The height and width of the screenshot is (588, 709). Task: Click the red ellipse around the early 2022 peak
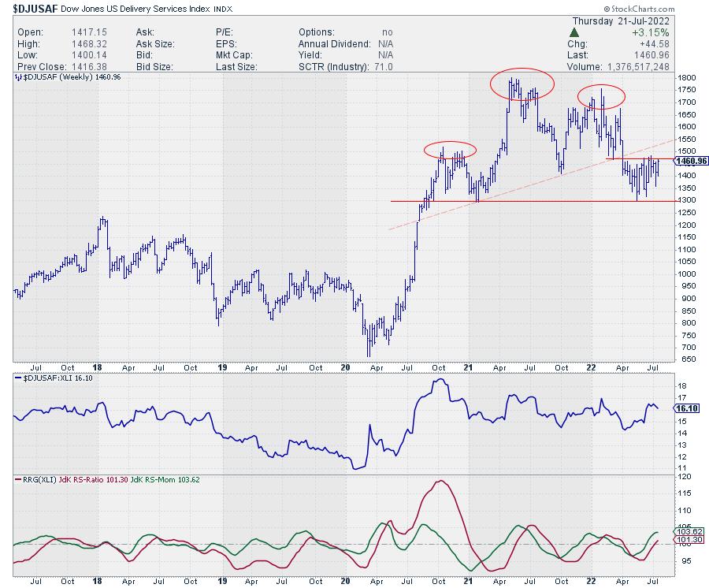602,97
